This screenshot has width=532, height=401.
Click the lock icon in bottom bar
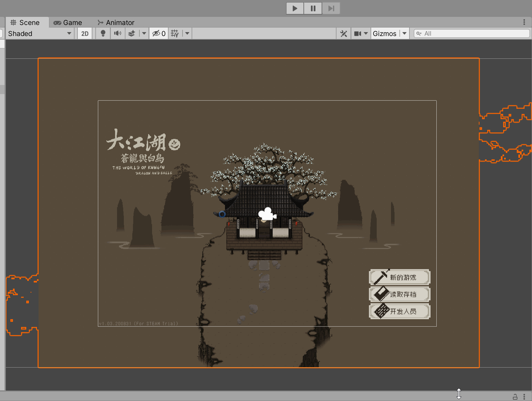[515, 396]
